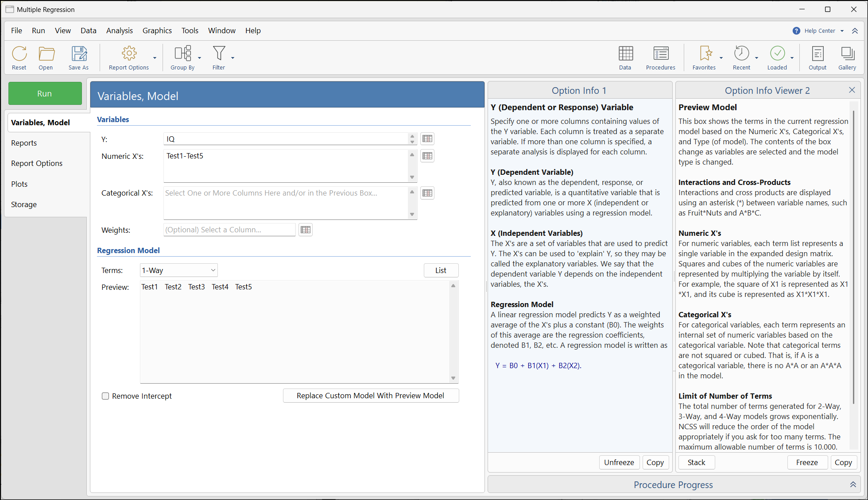Image resolution: width=868 pixels, height=500 pixels.
Task: Click the Unfreeze button
Action: pos(619,462)
